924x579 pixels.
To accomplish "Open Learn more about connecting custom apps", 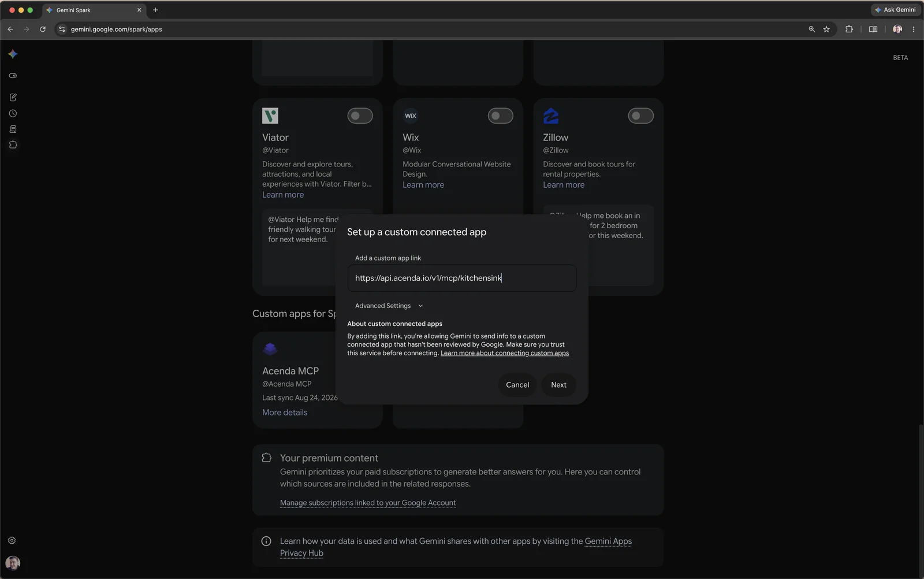I will (505, 353).
